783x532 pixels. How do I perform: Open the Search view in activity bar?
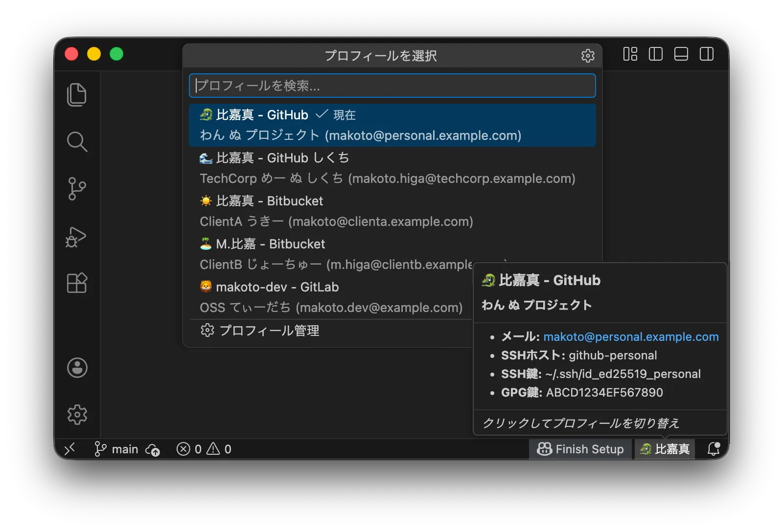point(77,142)
